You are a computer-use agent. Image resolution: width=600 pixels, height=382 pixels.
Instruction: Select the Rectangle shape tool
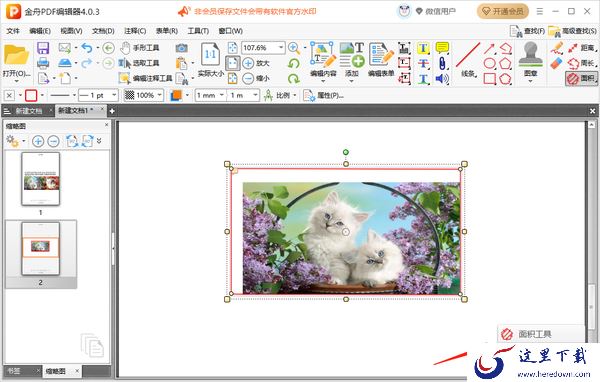(490, 79)
